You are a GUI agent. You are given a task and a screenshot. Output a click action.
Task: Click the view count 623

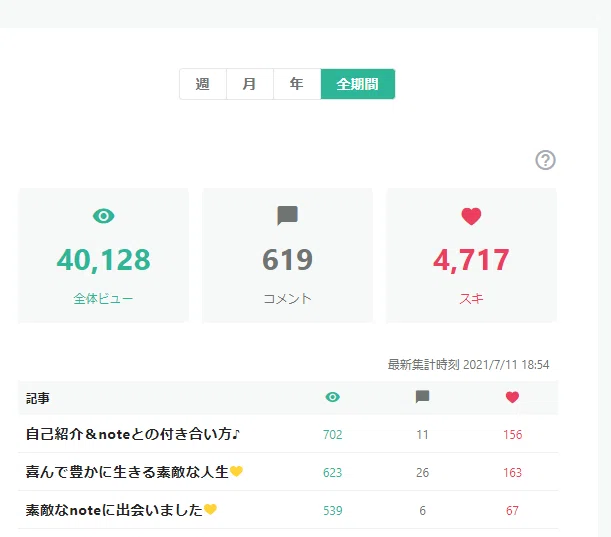click(x=332, y=472)
